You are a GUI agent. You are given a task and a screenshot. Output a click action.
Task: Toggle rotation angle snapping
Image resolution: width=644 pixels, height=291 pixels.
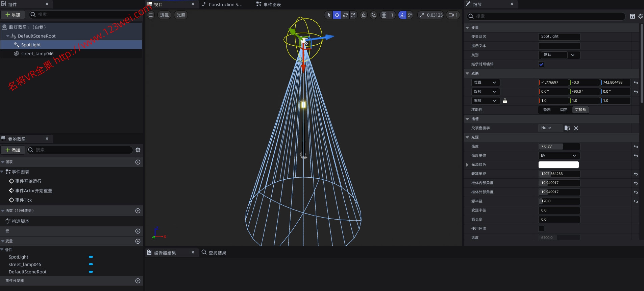click(x=402, y=15)
